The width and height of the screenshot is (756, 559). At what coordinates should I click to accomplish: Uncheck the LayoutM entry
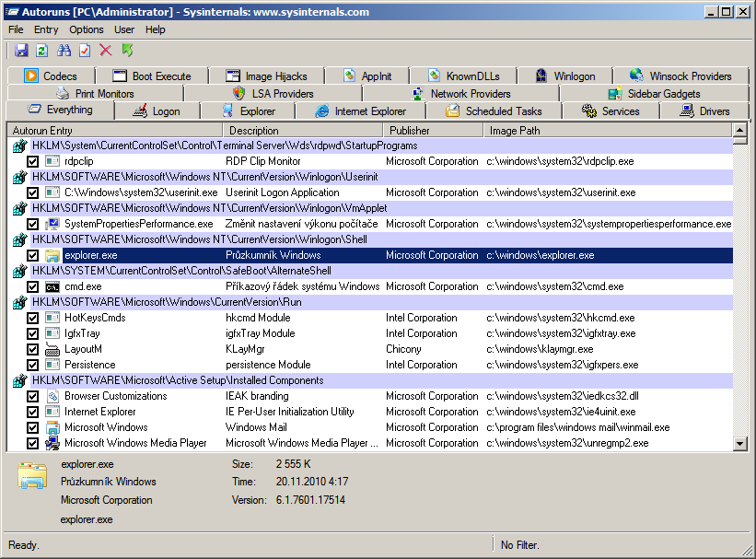pyautogui.click(x=32, y=349)
